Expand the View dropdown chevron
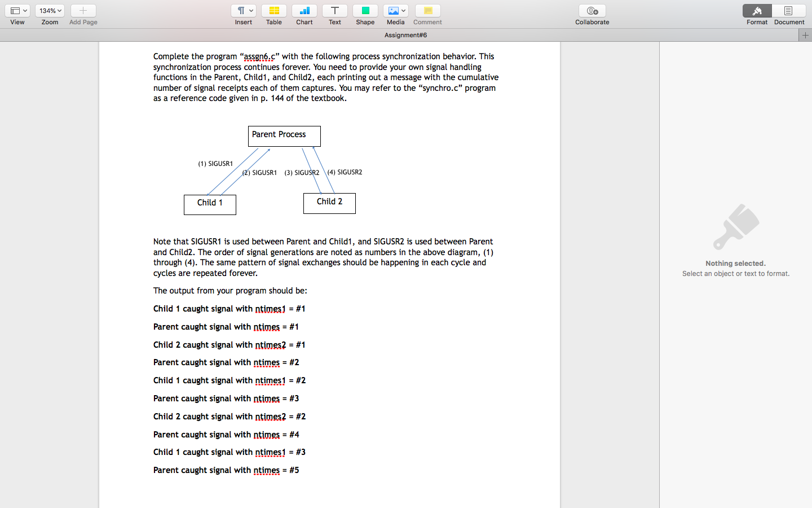This screenshot has height=508, width=812. click(x=24, y=10)
